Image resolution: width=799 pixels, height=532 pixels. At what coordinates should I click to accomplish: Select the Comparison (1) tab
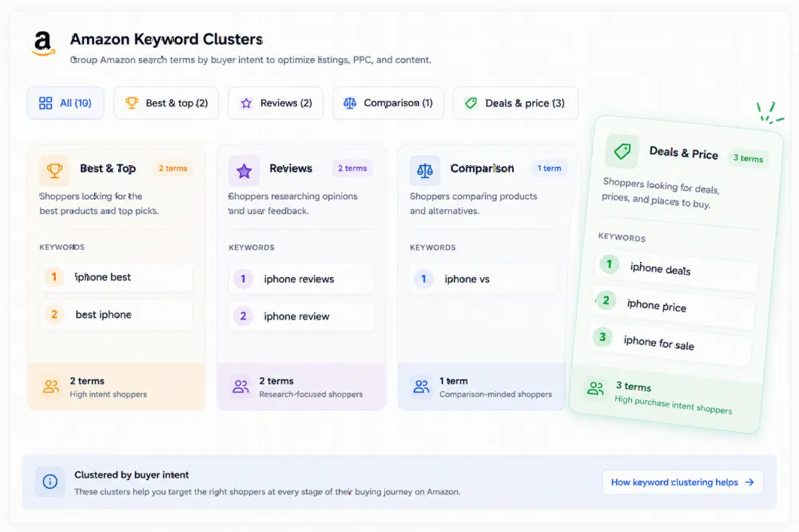[x=388, y=103]
